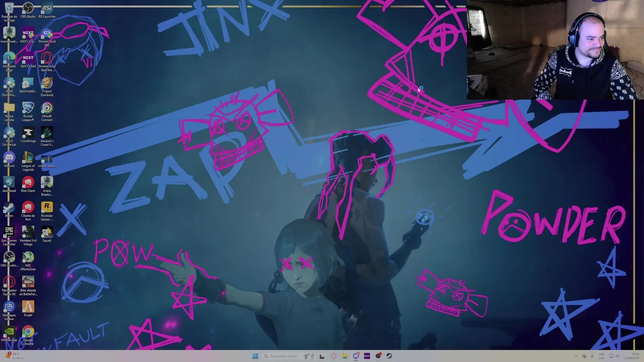644x362 pixels.
Task: Open the Ubisoft Connect shortcut
Action: click(x=47, y=112)
